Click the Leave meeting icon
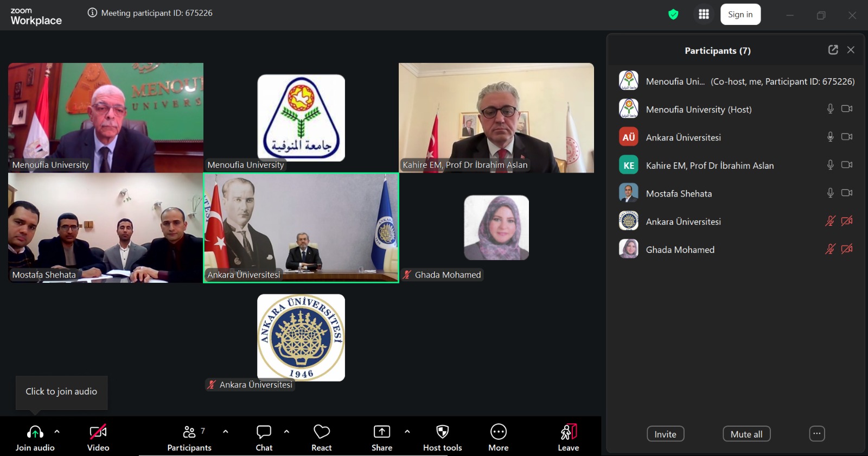 (x=568, y=432)
